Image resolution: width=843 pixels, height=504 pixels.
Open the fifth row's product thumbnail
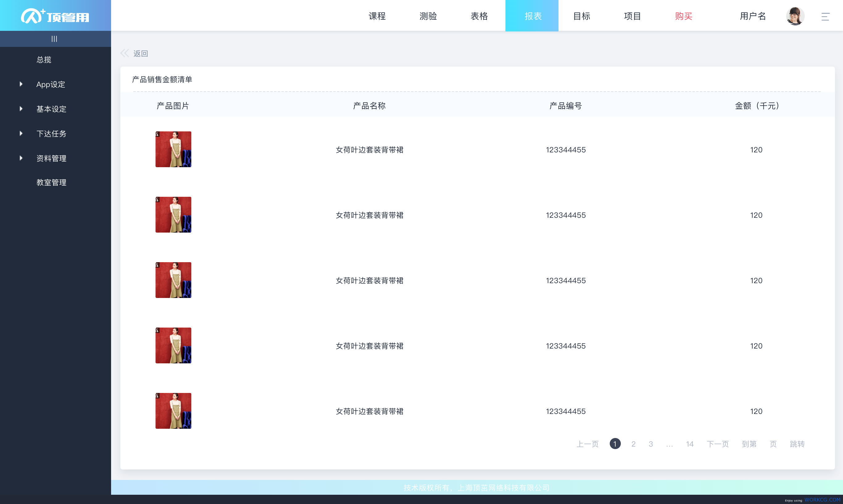point(173,411)
